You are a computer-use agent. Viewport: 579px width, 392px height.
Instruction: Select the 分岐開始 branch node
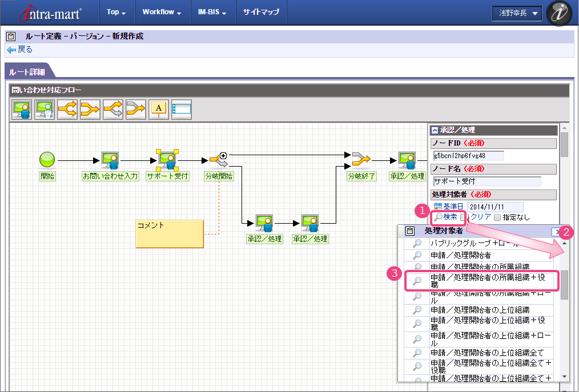218,160
